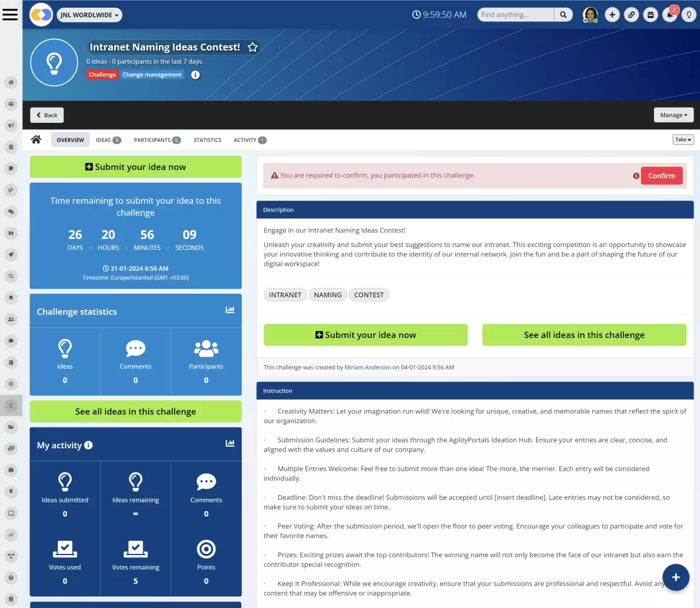Viewport: 700px width, 608px height.
Task: Open the search icon in the left sidebar
Action: click(11, 276)
